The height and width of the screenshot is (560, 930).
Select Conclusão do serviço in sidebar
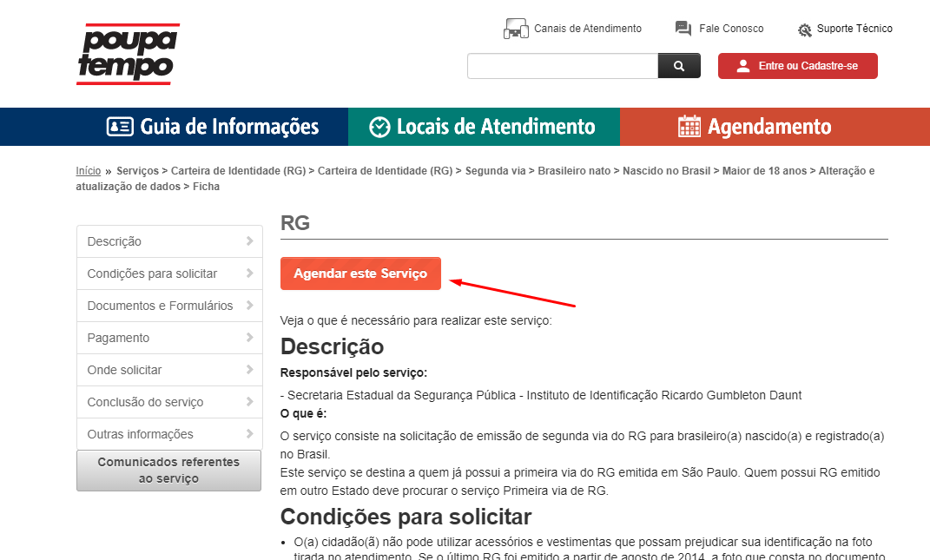point(169,402)
